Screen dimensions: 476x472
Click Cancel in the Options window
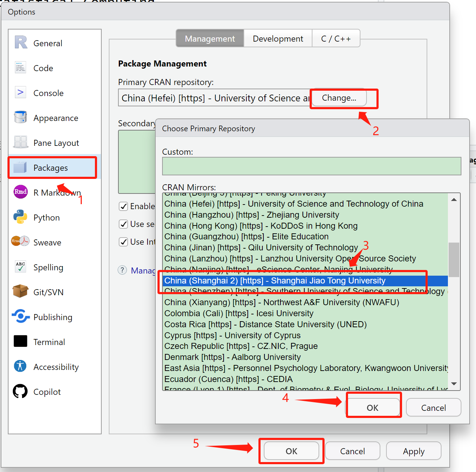coord(353,451)
